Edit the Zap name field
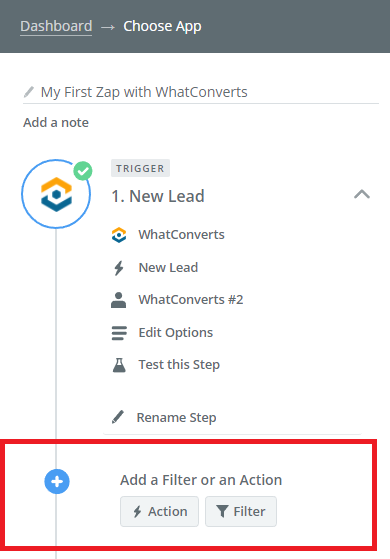390x559 pixels. (201, 92)
